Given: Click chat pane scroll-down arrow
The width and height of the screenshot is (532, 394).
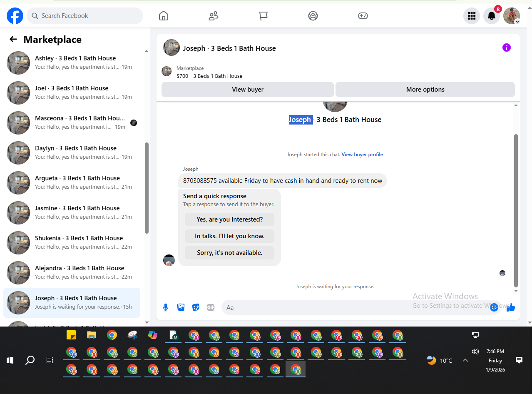Looking at the screenshot, I should pos(516,291).
